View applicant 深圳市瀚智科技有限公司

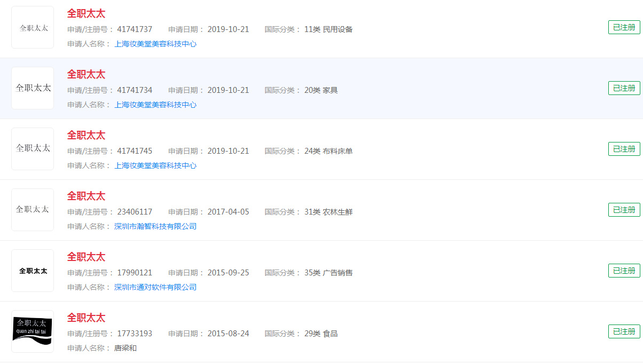[155, 226]
